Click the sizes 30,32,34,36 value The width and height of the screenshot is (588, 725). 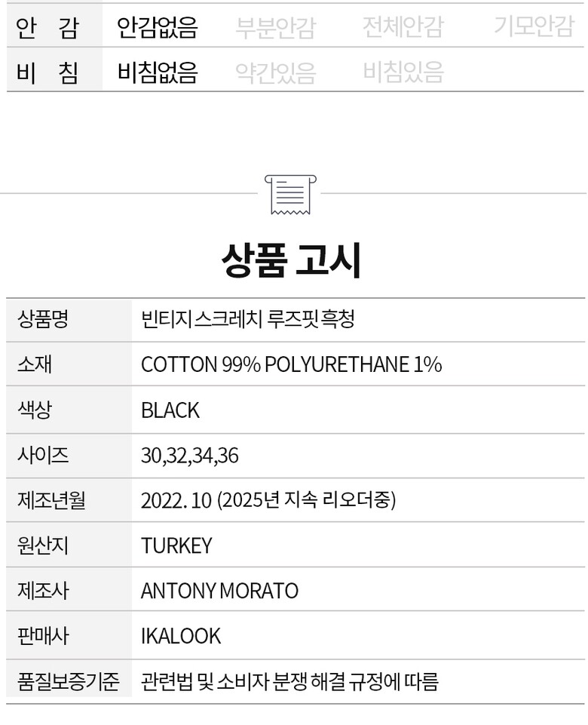[190, 456]
